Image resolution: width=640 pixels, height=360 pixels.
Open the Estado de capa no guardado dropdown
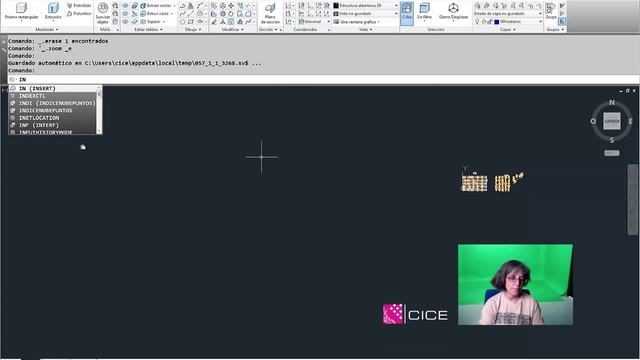tap(508, 13)
